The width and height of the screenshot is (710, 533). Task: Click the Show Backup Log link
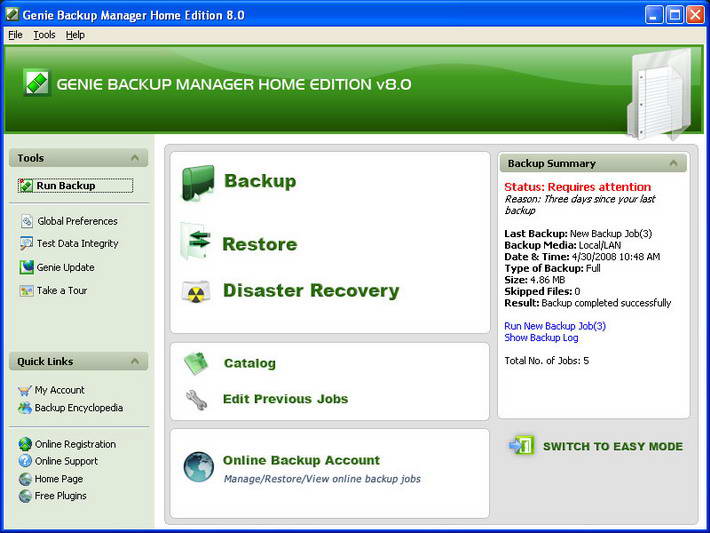coord(542,338)
